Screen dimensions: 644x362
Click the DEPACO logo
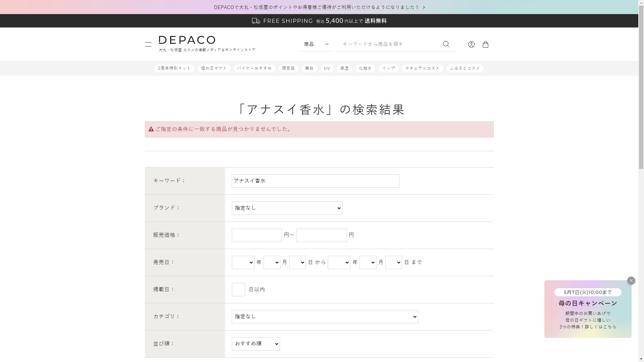point(187,40)
